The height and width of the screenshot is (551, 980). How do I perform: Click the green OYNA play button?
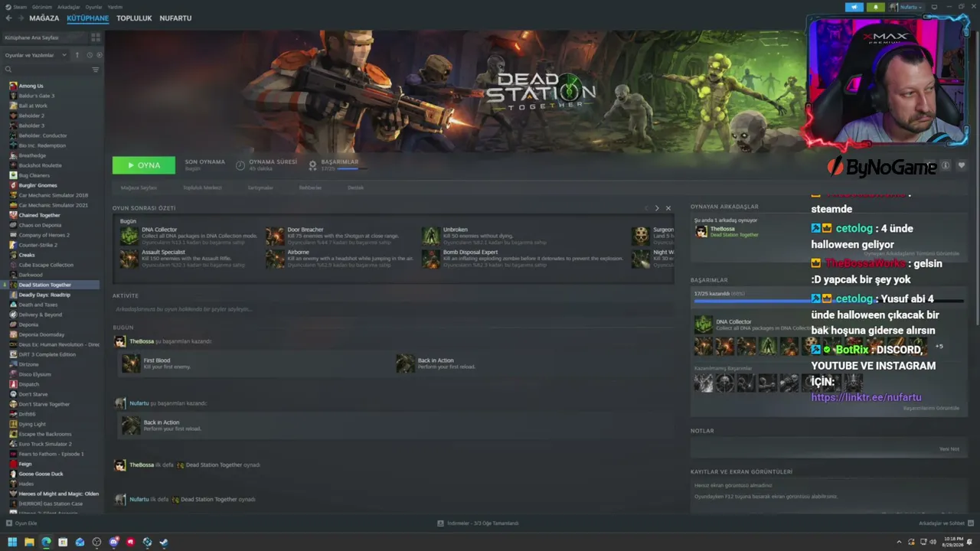143,165
